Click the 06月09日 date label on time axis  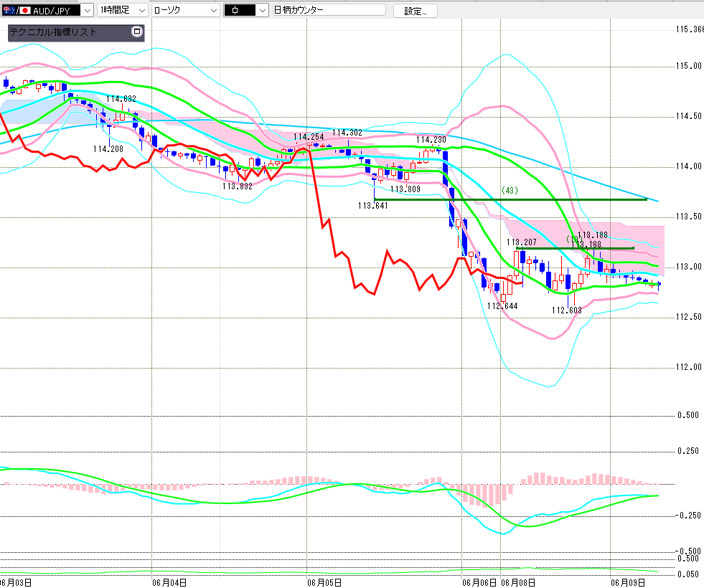point(628,582)
